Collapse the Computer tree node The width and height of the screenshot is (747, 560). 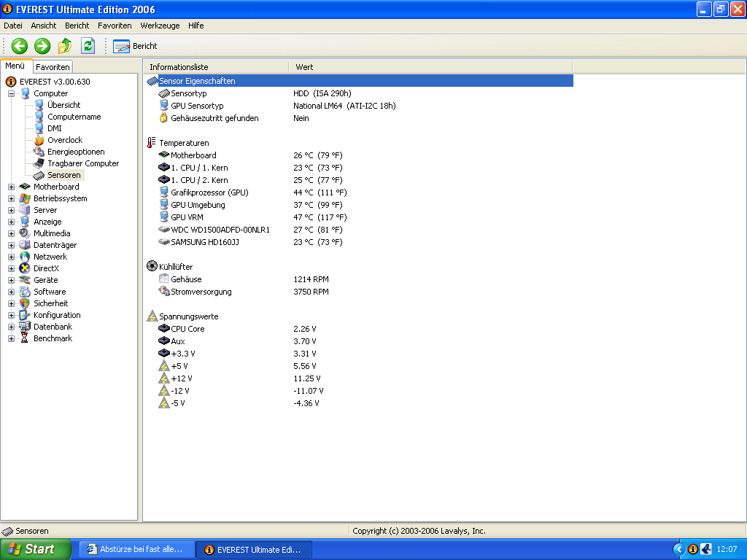point(12,93)
